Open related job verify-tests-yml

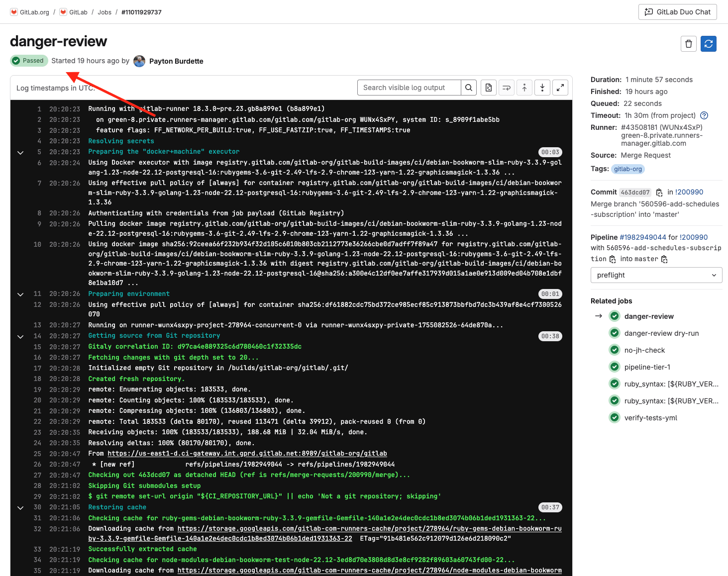click(650, 418)
